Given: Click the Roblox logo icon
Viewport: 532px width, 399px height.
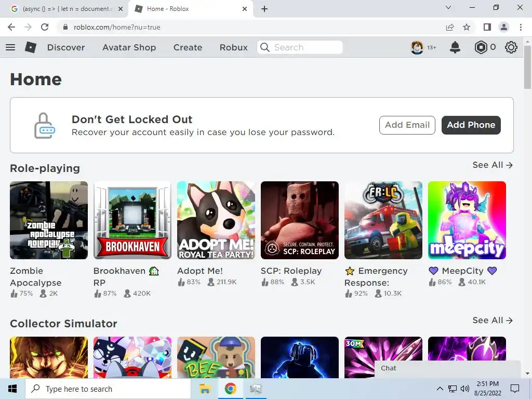Looking at the screenshot, I should (x=31, y=47).
